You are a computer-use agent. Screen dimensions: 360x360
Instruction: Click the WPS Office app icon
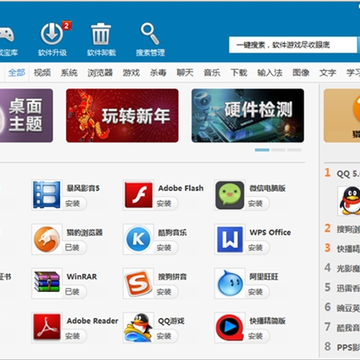(x=230, y=239)
